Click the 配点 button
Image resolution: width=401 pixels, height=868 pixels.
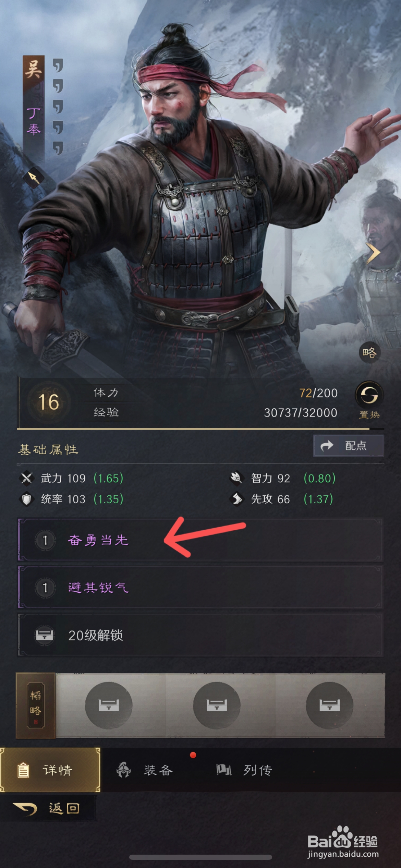coord(349,446)
